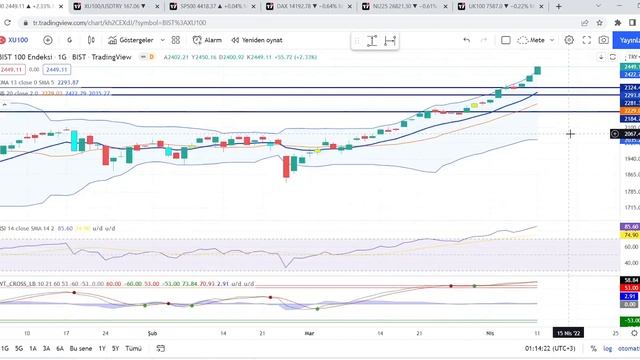Click the D badge beside the chart title
The height and width of the screenshot is (360, 640).
[x=151, y=57]
